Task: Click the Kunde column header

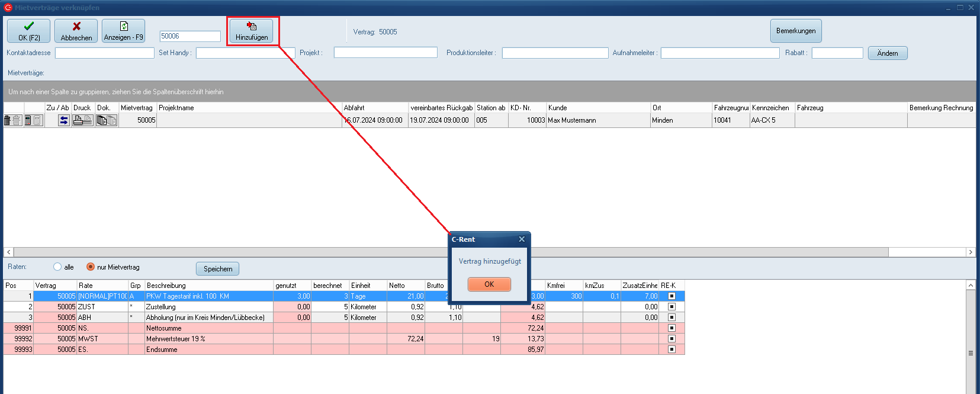Action: pyautogui.click(x=557, y=108)
